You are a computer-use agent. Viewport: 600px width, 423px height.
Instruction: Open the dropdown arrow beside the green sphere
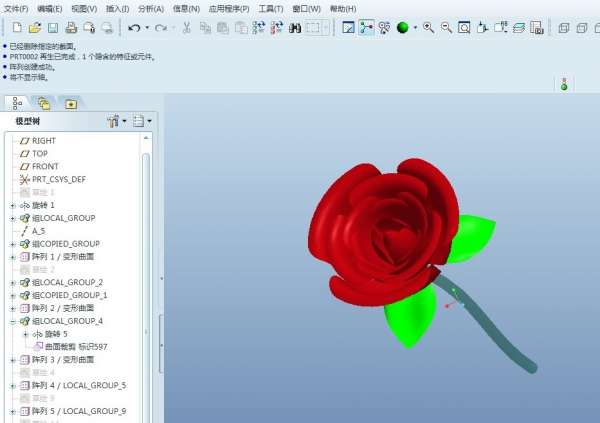[x=414, y=28]
